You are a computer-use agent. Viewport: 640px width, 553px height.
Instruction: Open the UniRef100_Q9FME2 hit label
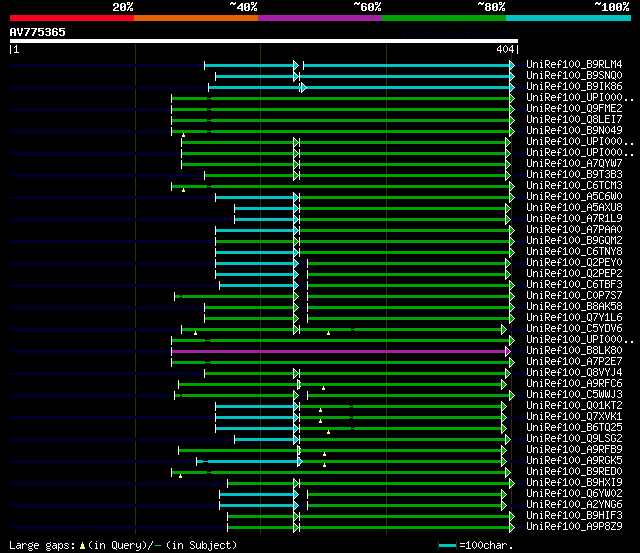click(x=574, y=109)
